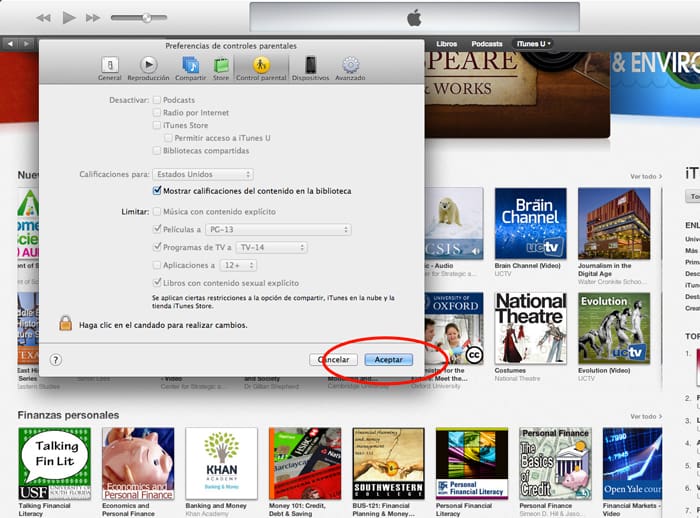Click the Evolution (Video) title text
This screenshot has height=518, width=700.
click(x=604, y=371)
